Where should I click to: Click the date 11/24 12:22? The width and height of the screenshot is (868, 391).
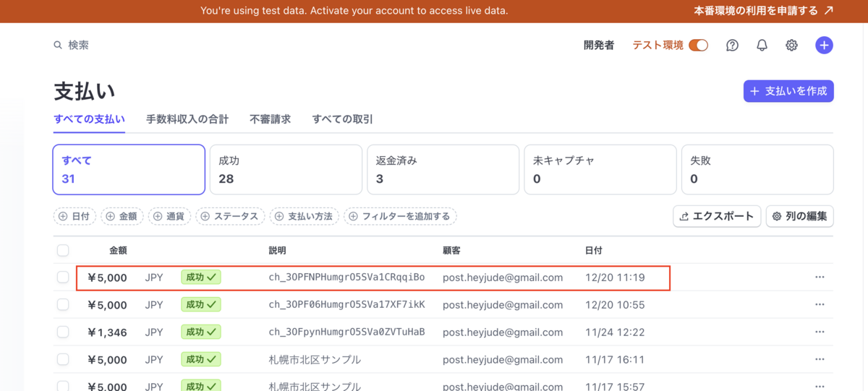tap(614, 332)
